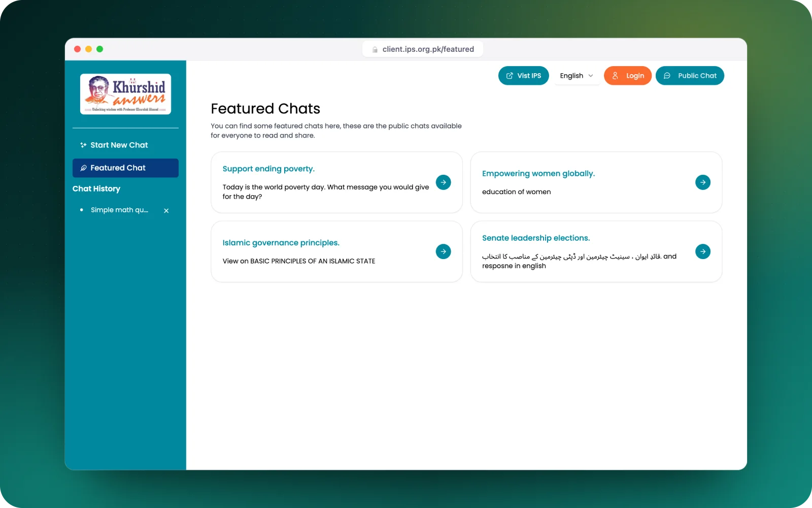The image size is (812, 508).
Task: Minimize the browser window with yellow button
Action: (88, 49)
